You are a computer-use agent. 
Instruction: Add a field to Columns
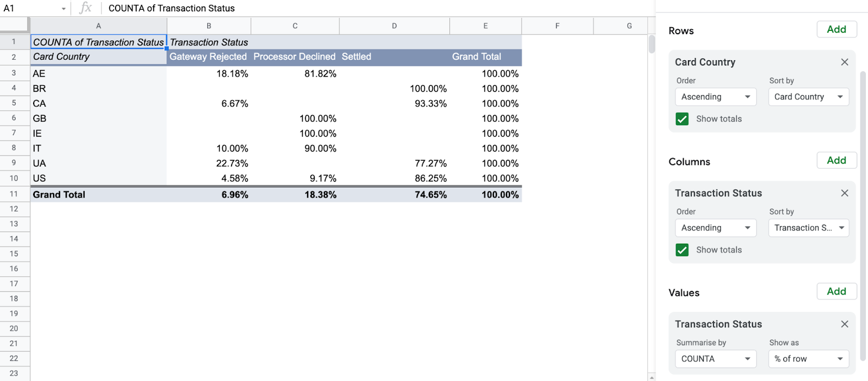(837, 160)
